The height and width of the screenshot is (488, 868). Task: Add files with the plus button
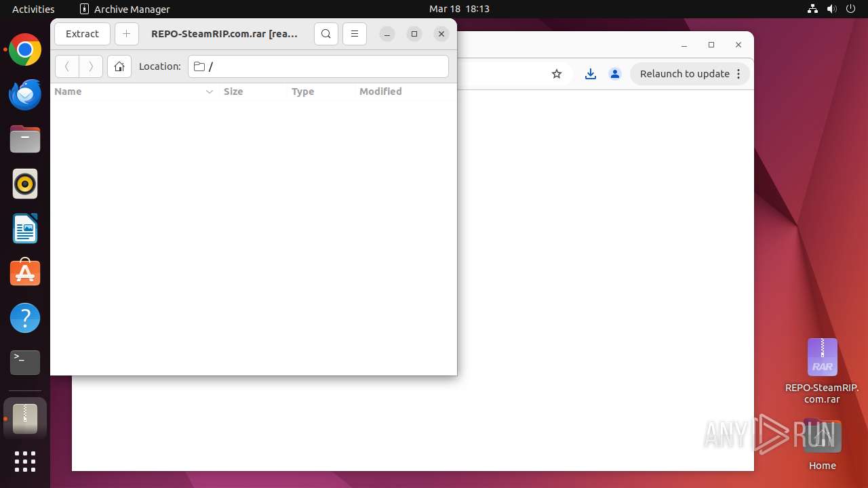pos(126,34)
